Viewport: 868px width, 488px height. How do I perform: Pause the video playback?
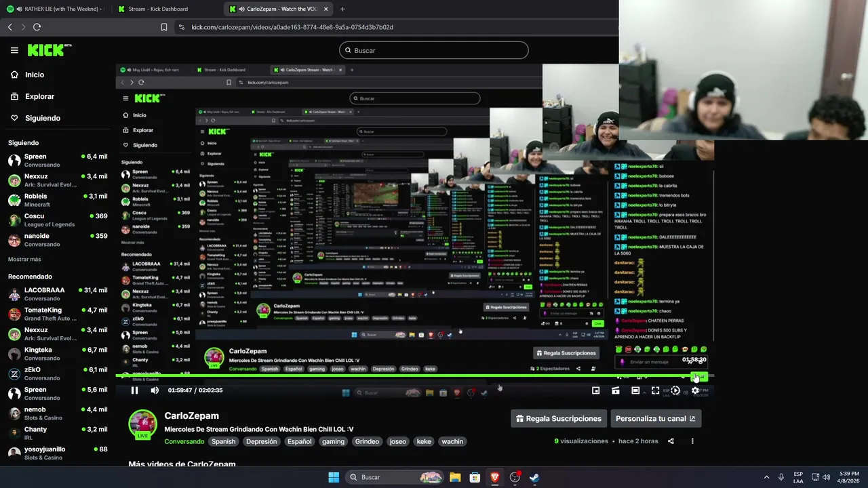coord(134,390)
